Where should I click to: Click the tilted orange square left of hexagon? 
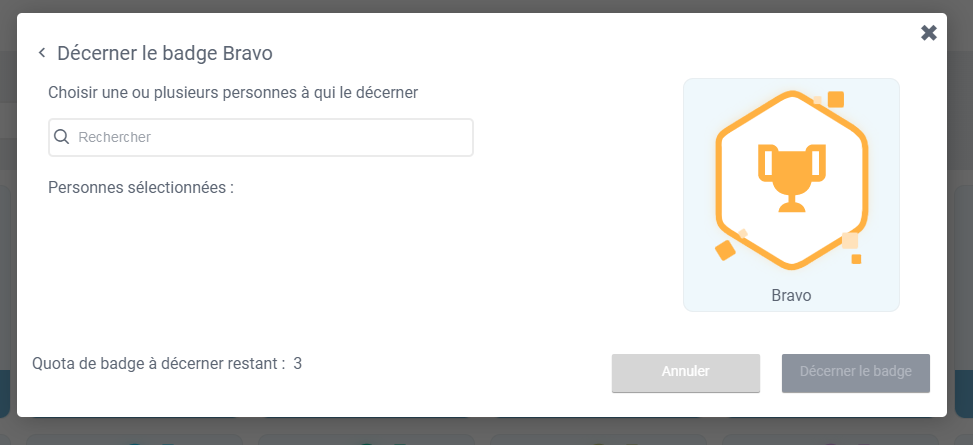pyautogui.click(x=725, y=250)
